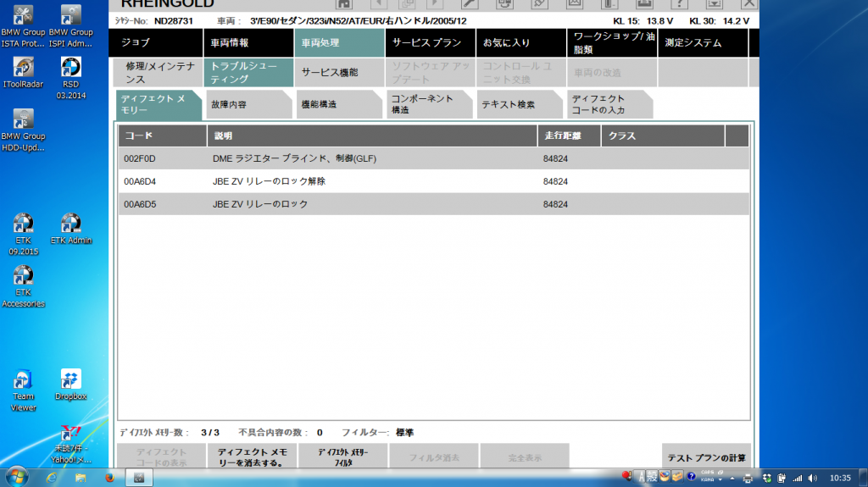Image resolution: width=868 pixels, height=487 pixels.
Task: Launch ETK 09.2015 desktop icon
Action: 23,234
